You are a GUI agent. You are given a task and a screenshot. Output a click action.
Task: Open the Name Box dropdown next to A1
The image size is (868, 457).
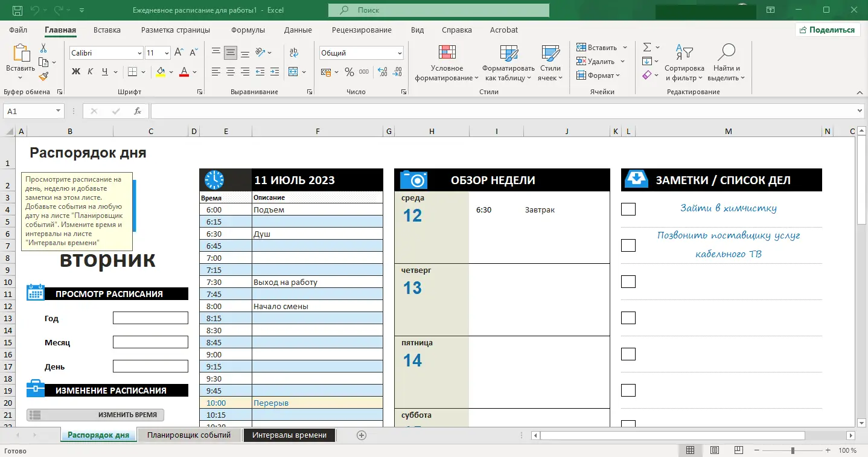click(x=59, y=111)
